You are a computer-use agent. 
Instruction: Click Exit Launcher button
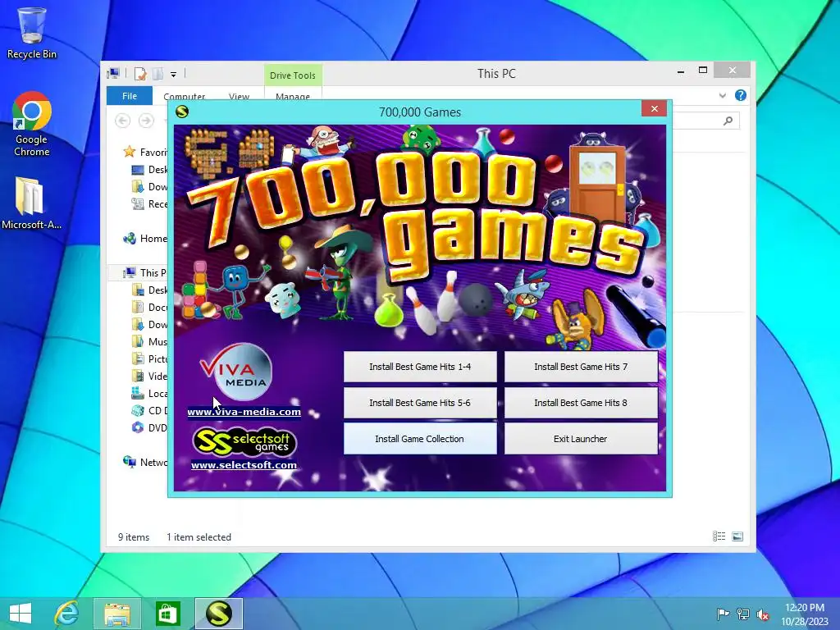[x=581, y=439]
